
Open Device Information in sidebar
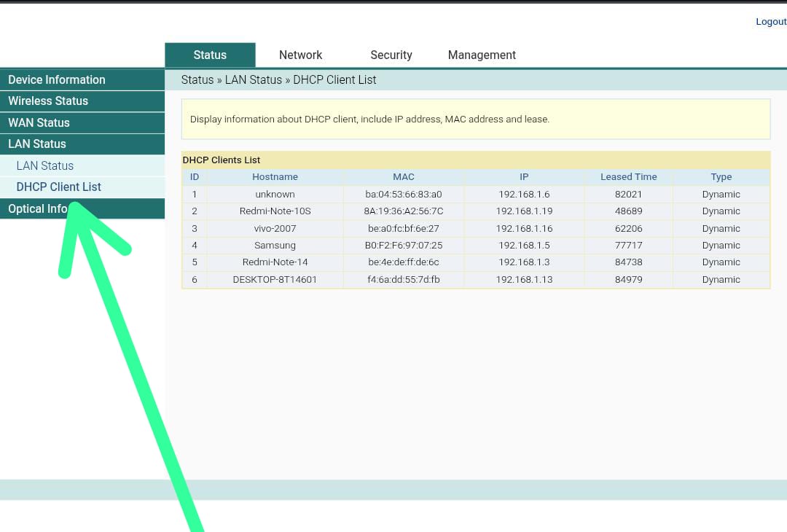pos(57,80)
